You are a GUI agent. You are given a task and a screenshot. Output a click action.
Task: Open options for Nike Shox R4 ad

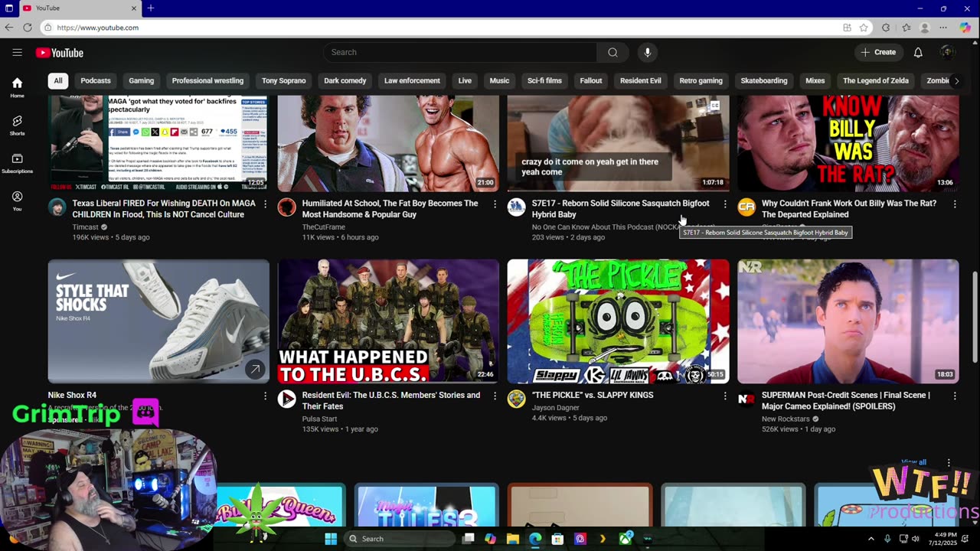click(266, 396)
